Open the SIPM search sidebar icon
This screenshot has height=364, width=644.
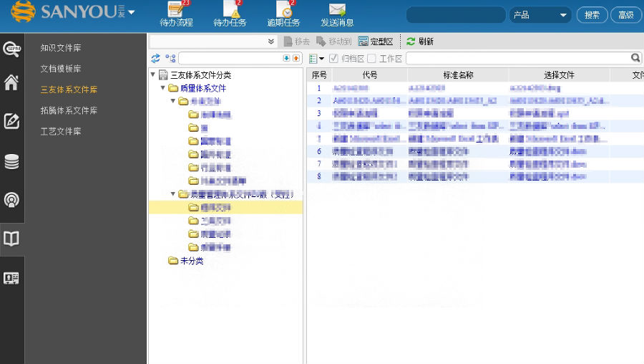11,49
